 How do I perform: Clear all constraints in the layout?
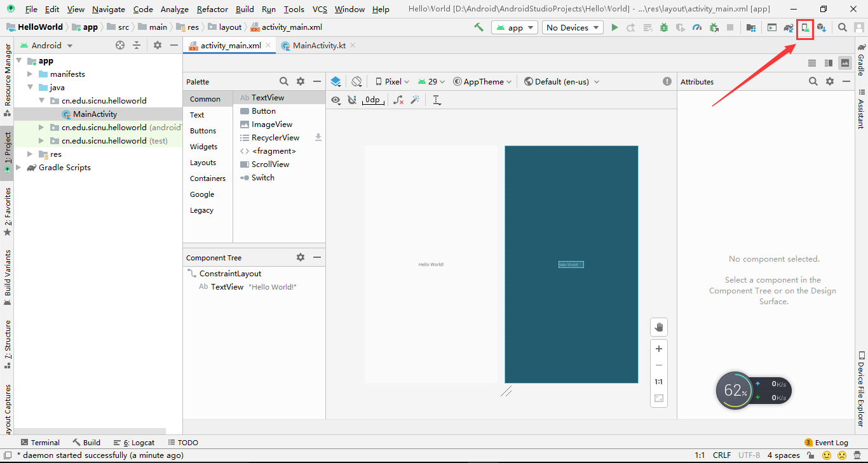click(x=398, y=100)
